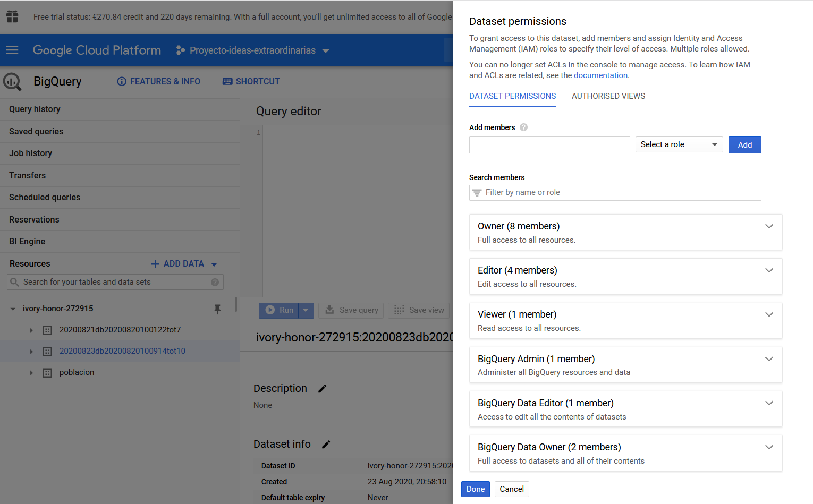Collapse the ivory-honor-272915 project tree
Viewport: 813px width, 504px height.
(x=13, y=309)
